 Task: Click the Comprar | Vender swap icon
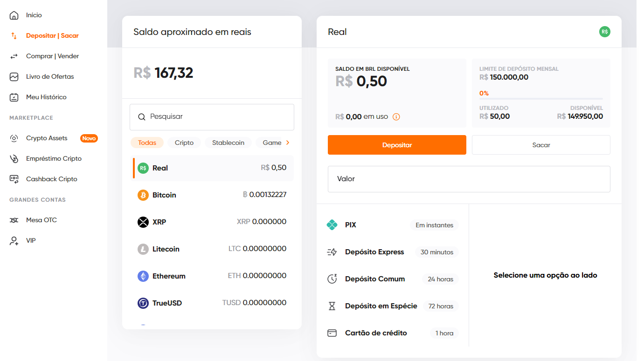[14, 56]
